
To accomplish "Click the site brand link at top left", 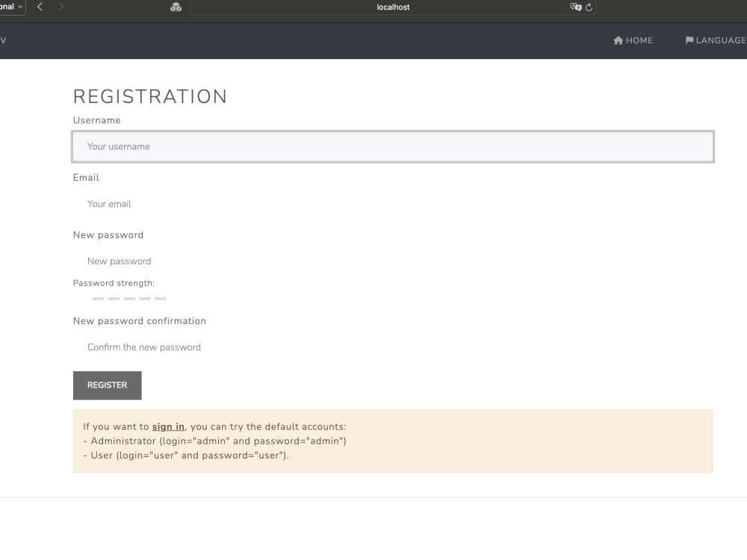I will pos(4,40).
